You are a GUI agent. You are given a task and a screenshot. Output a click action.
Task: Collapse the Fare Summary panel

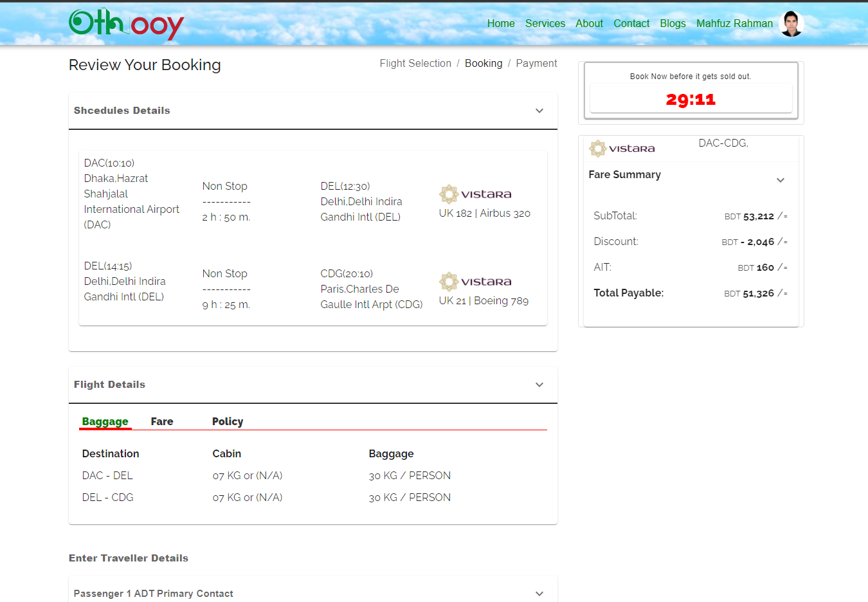coord(780,180)
